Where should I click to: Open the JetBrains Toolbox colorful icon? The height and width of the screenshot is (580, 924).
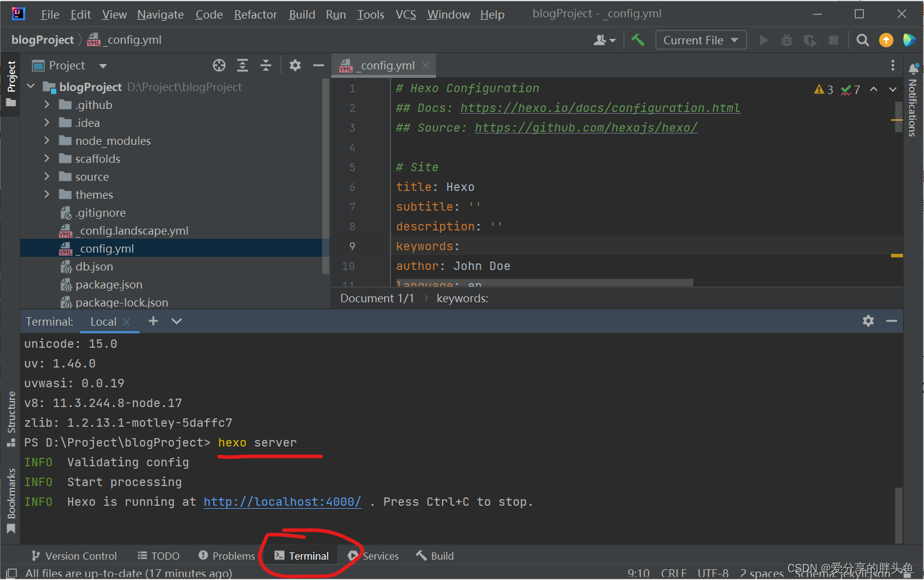pos(909,40)
